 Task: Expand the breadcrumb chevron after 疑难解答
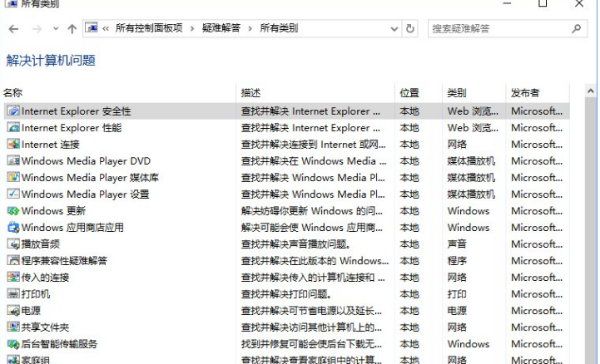(250, 28)
